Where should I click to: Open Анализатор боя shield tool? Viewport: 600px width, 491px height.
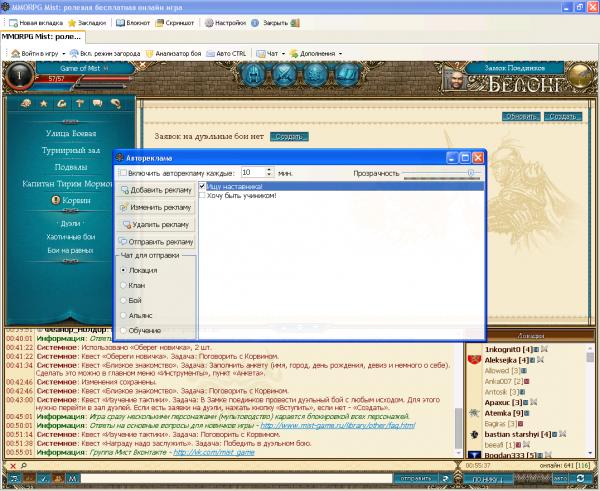[x=174, y=54]
